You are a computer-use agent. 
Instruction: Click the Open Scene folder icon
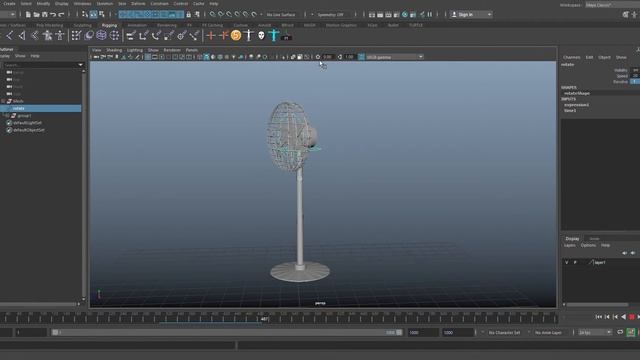point(36,15)
